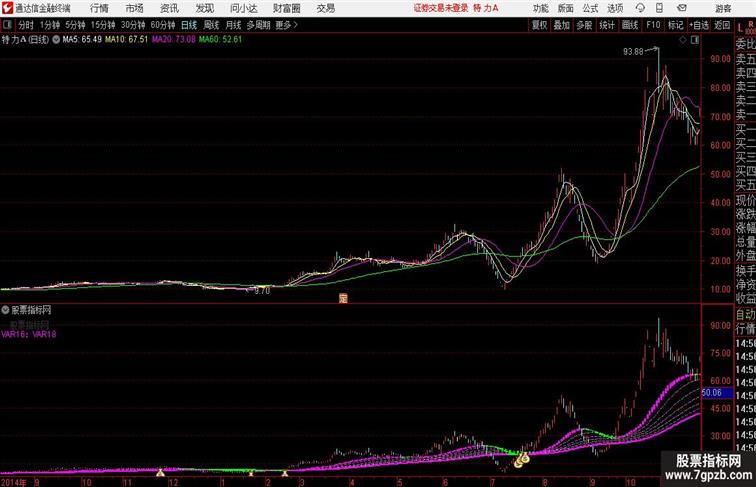Click the MA20: 73.08 label

174,40
